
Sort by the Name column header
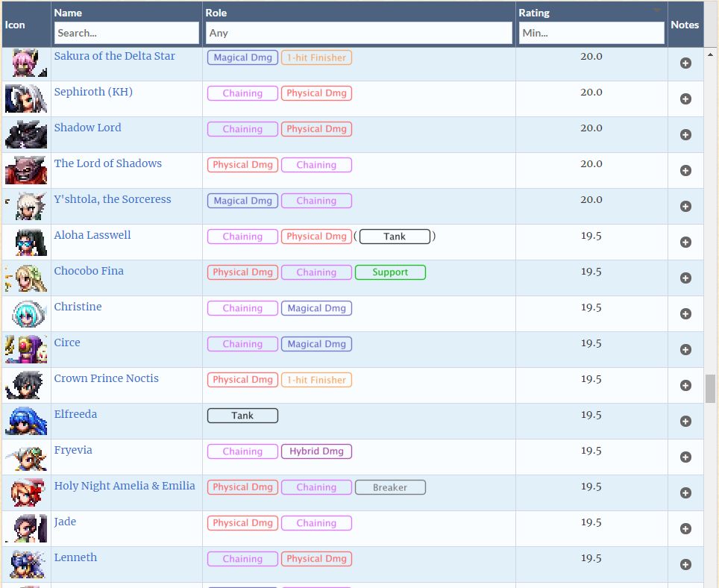[x=68, y=13]
